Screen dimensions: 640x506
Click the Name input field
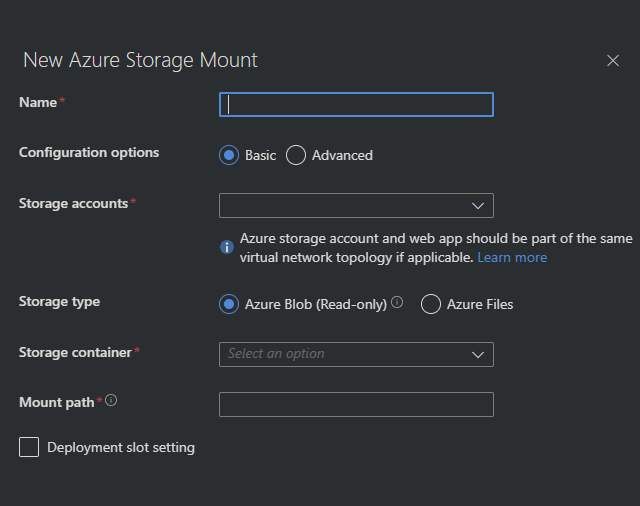coord(356,104)
